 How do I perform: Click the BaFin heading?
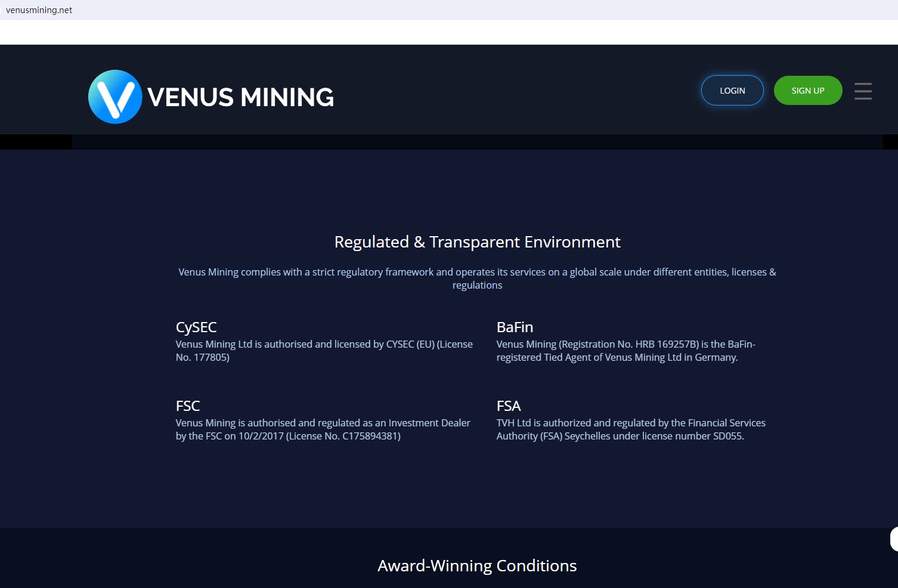pos(515,327)
